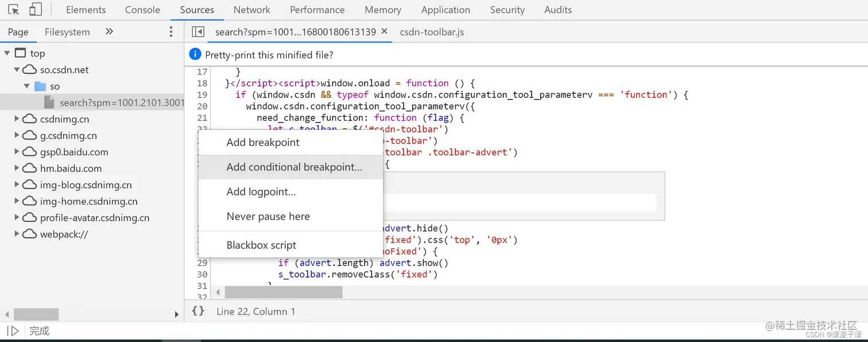Expand the gsp0.baidu.com node
The image size is (868, 342).
pyautogui.click(x=17, y=152)
